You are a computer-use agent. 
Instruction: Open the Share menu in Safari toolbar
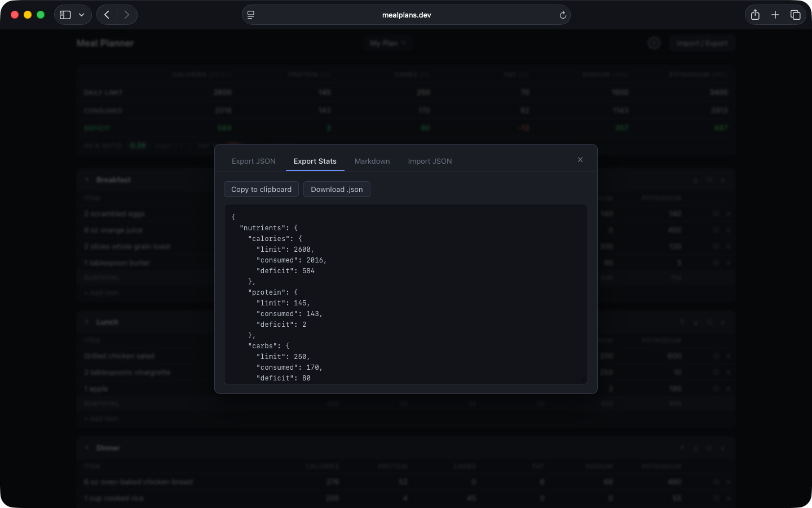[755, 15]
